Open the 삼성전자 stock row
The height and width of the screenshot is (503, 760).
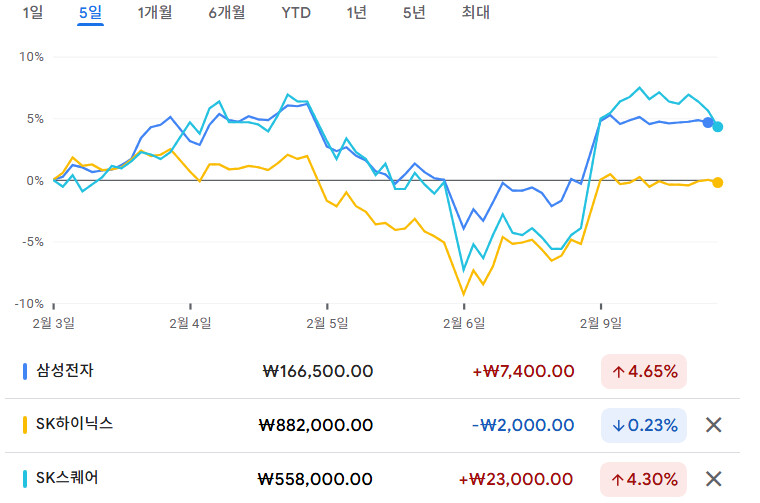72,371
